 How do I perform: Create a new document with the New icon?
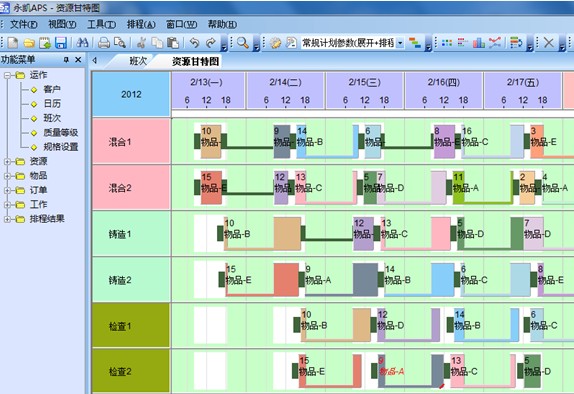[x=13, y=43]
